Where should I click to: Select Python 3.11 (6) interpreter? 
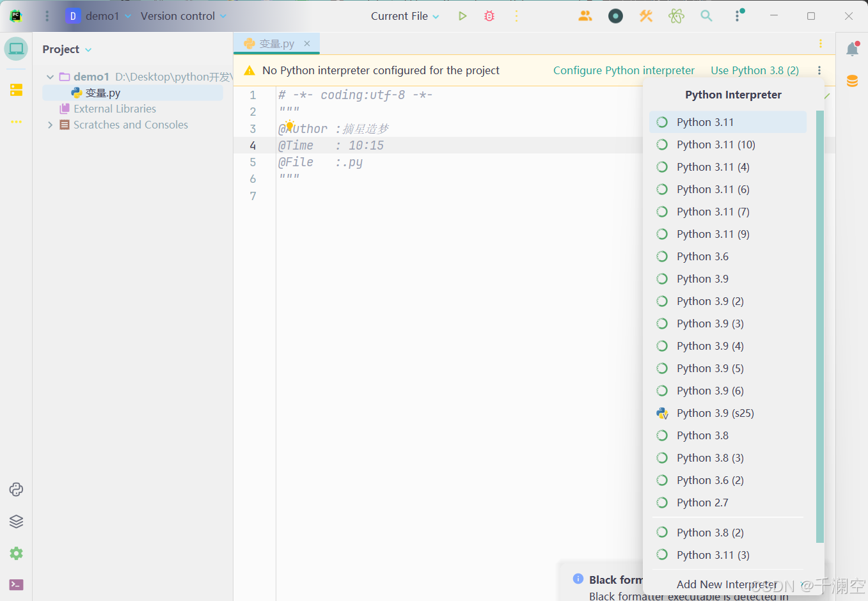728,189
